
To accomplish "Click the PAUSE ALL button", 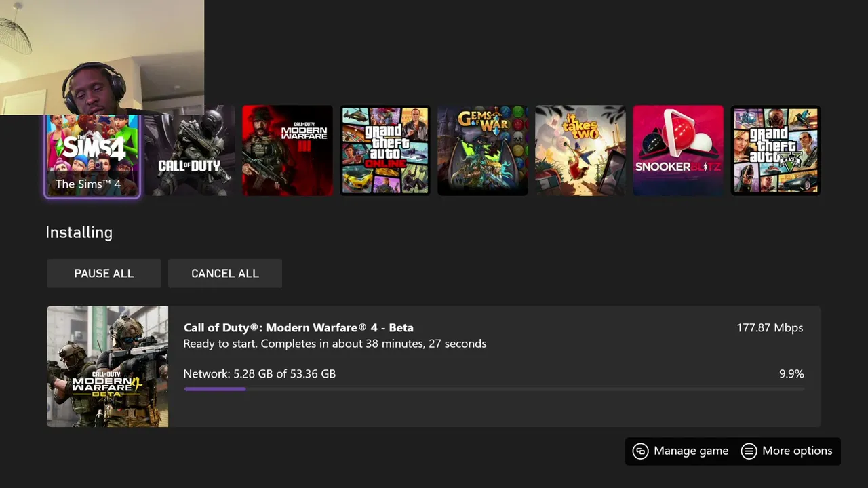I will click(104, 273).
